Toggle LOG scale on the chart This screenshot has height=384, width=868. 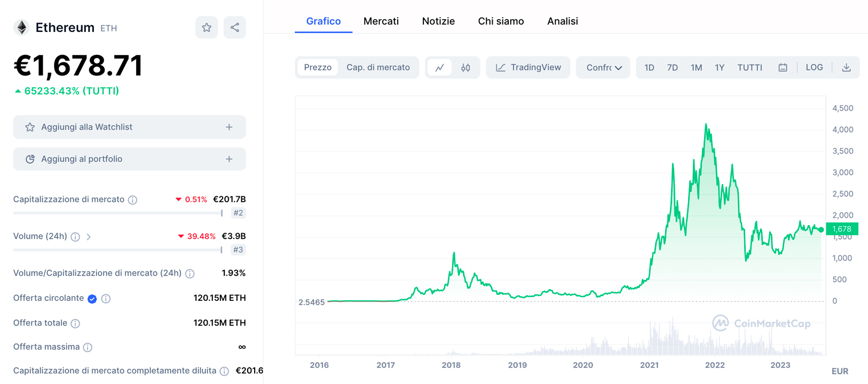tap(814, 68)
